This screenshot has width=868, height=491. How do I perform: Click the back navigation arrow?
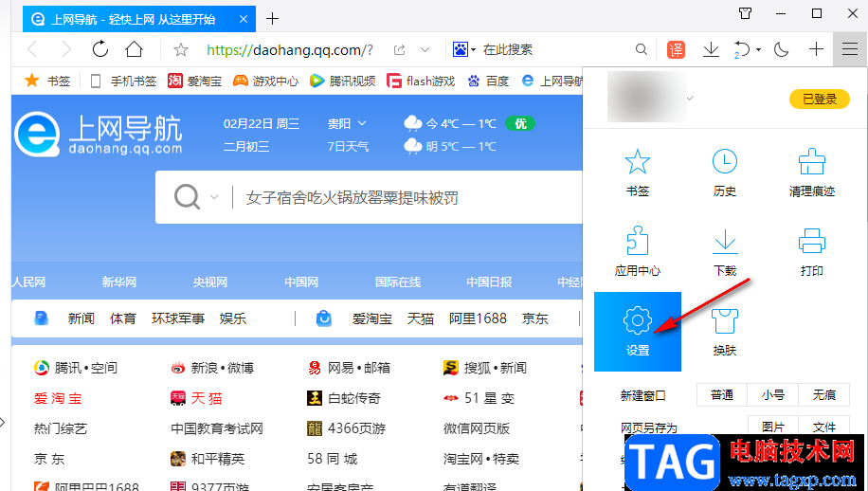point(32,50)
